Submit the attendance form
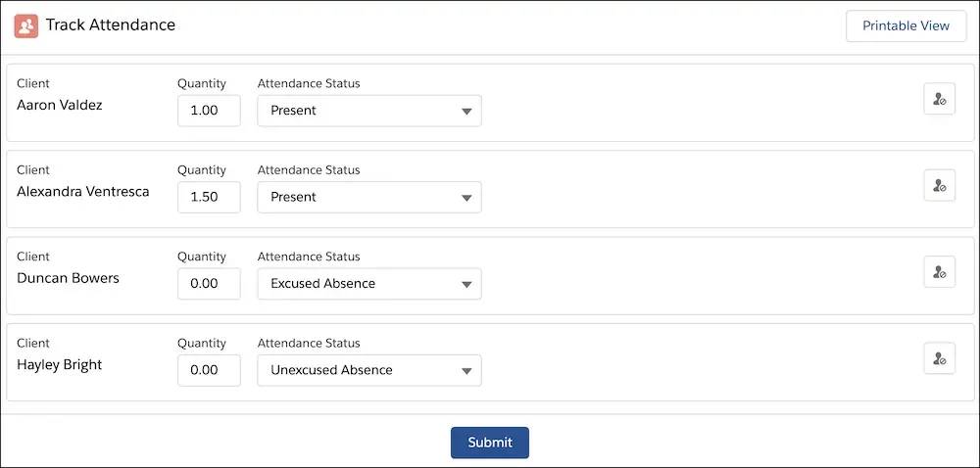Image resolution: width=980 pixels, height=468 pixels. pyautogui.click(x=489, y=443)
